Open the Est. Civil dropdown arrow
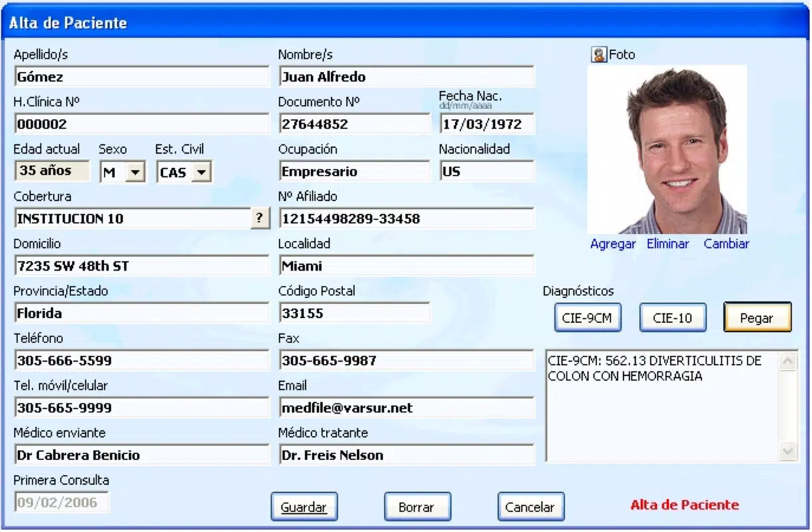The width and height of the screenshot is (812, 532). (201, 173)
